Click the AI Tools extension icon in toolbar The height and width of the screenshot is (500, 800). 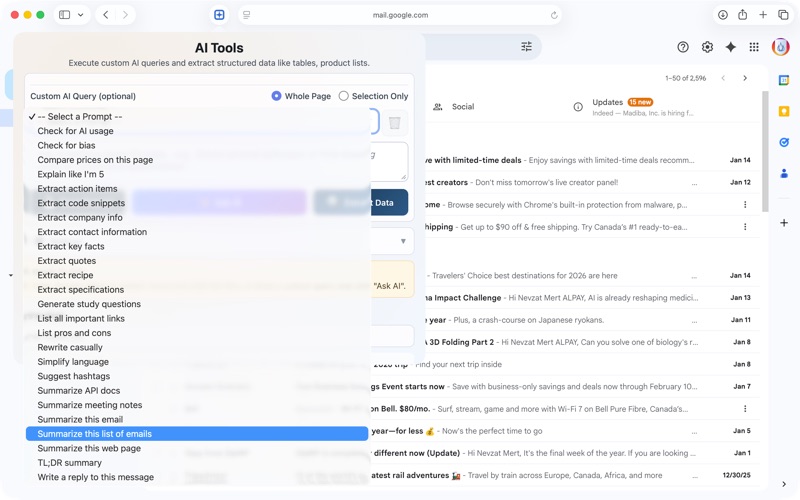click(219, 15)
